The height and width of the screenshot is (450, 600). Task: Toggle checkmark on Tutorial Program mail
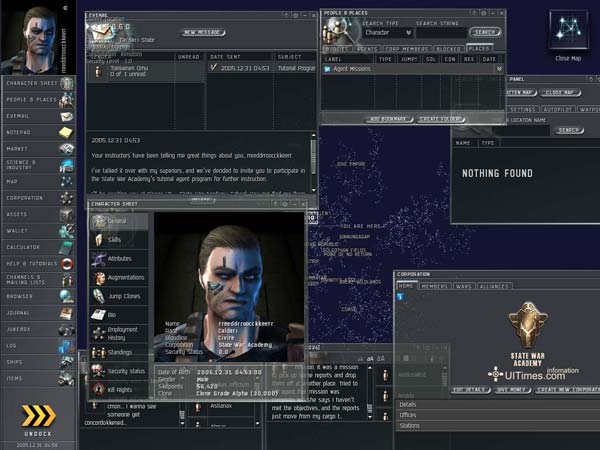point(214,68)
